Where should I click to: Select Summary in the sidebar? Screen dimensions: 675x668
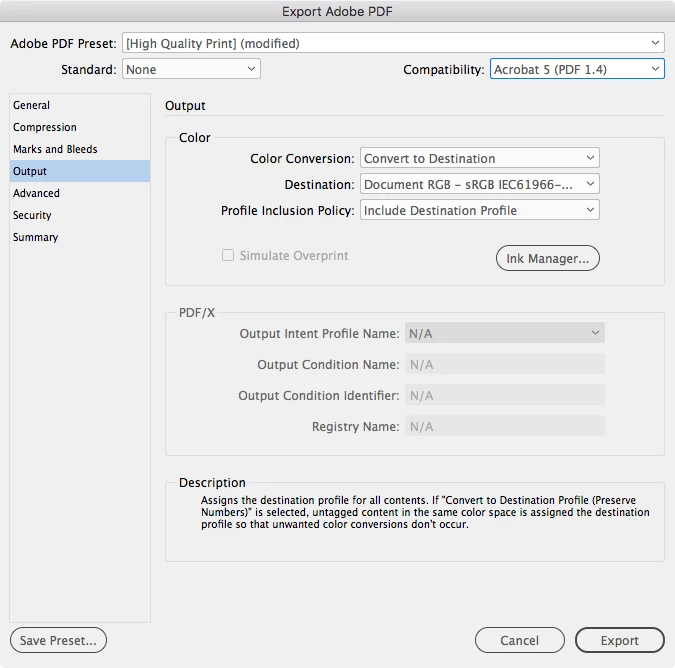pos(80,237)
